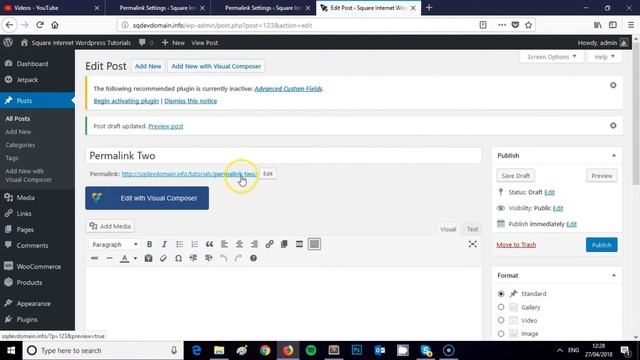This screenshot has width=640, height=360.
Task: Open the special character Omega picker
Action: click(x=178, y=258)
